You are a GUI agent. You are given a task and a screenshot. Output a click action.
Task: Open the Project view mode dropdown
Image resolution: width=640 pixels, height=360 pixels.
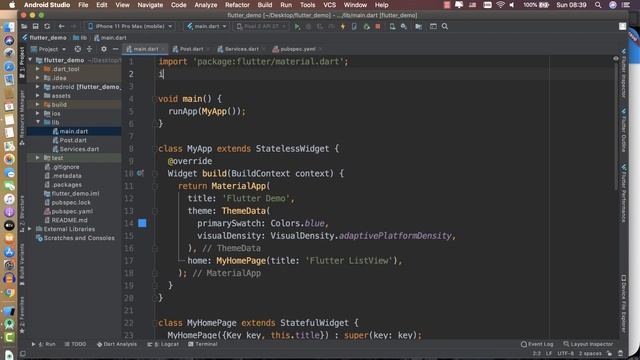click(x=49, y=49)
